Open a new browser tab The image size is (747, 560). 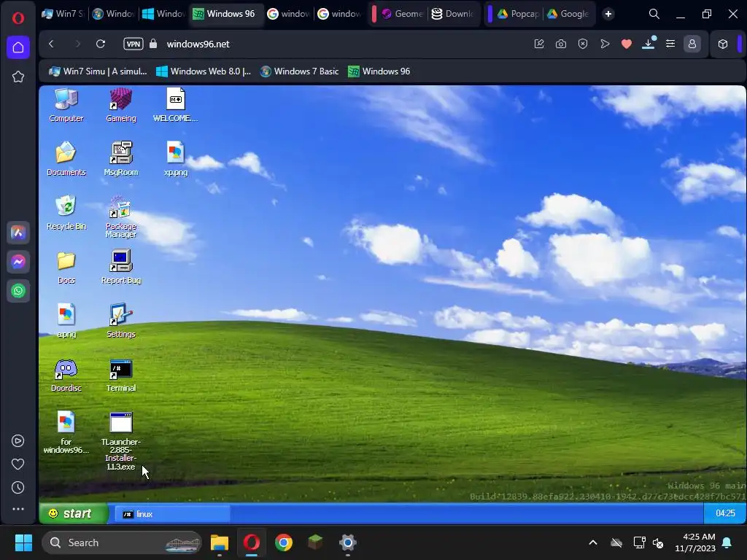(608, 14)
